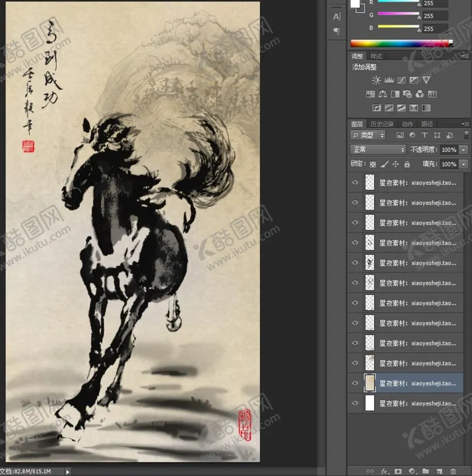
Task: Open the Layers panel flyout menu
Action: pos(465,124)
